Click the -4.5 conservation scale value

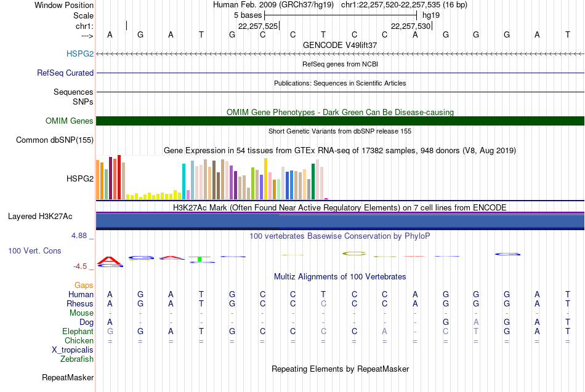pos(80,266)
